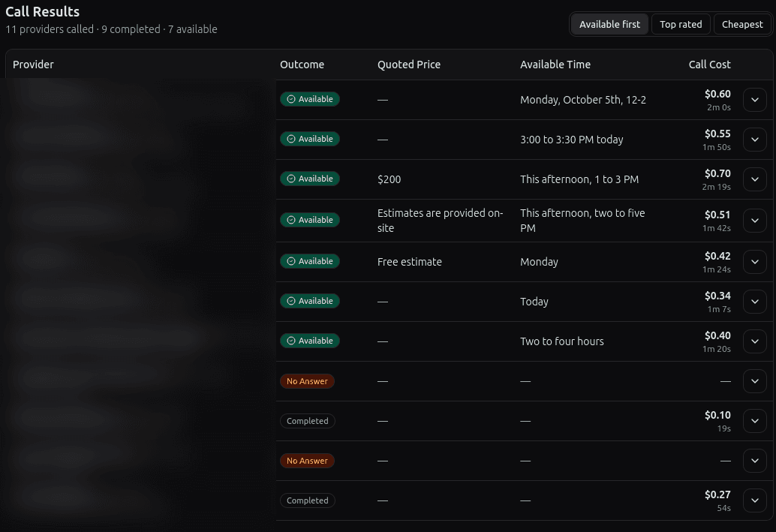Click the $0.34 call cost
The width and height of the screenshot is (776, 532).
point(717,296)
